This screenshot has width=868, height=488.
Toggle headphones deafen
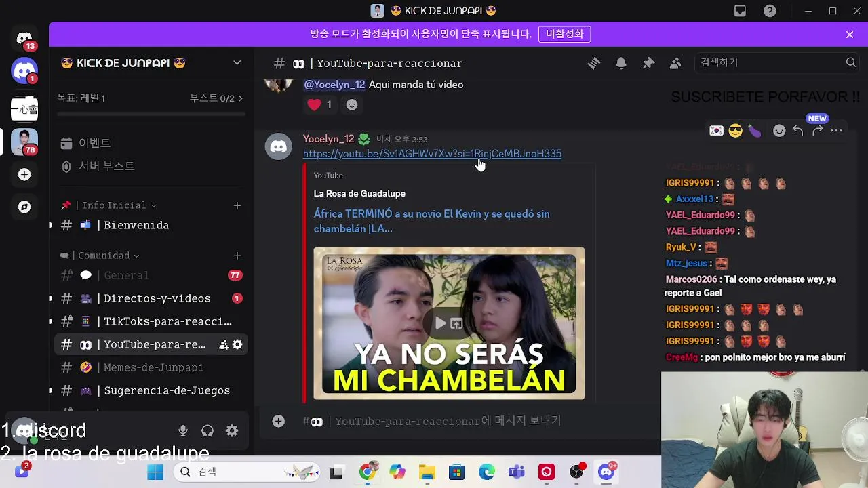coord(208,430)
